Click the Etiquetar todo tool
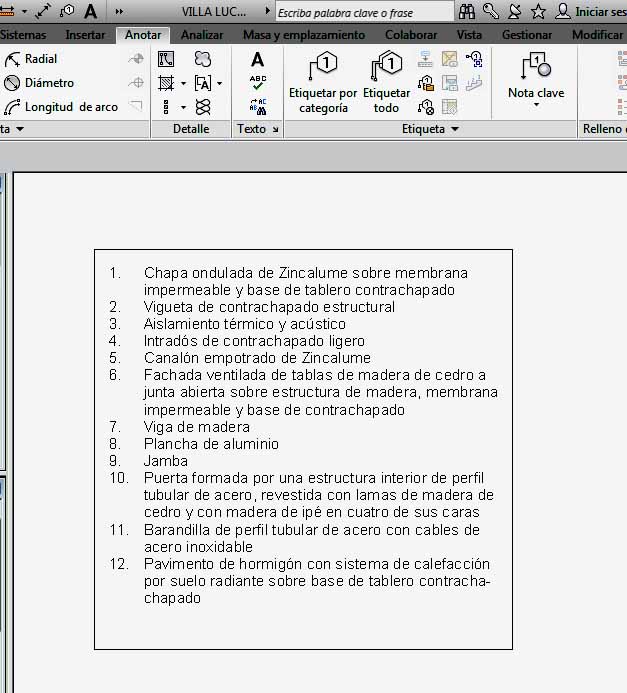The width and height of the screenshot is (627, 693). [386, 82]
